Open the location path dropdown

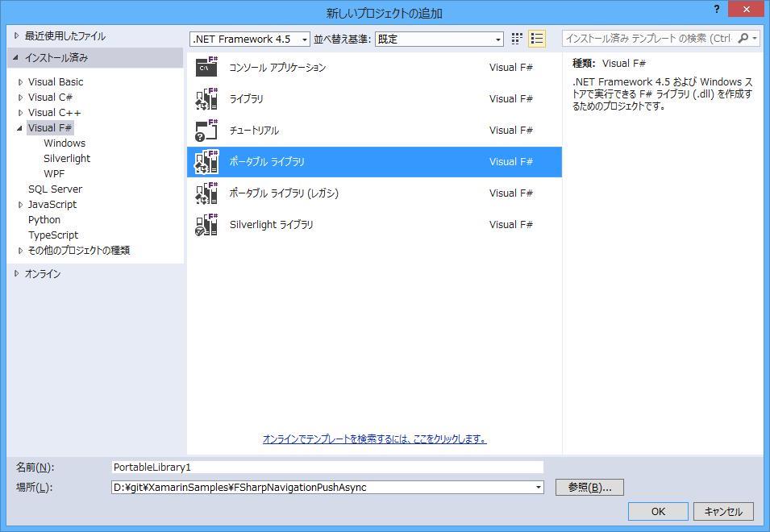(x=538, y=487)
